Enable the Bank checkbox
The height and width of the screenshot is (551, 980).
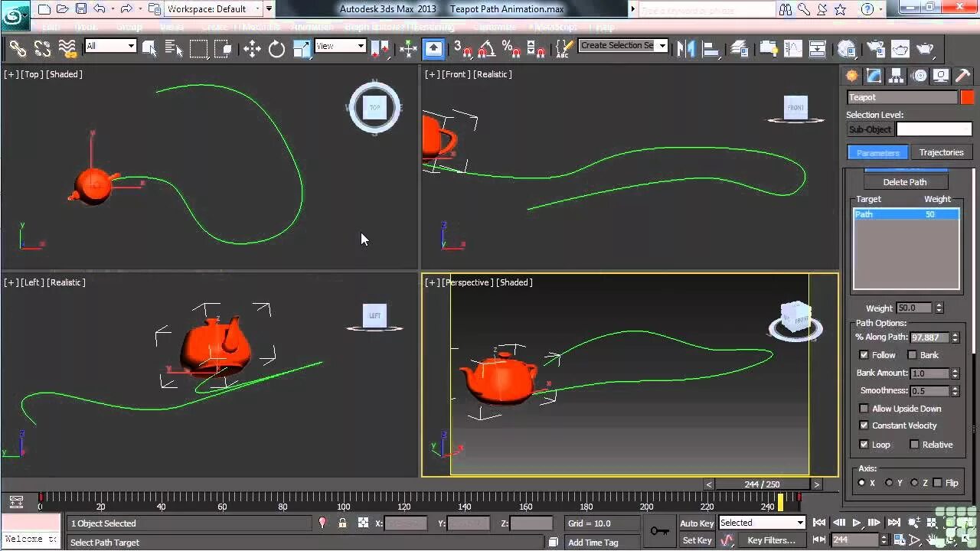click(912, 355)
